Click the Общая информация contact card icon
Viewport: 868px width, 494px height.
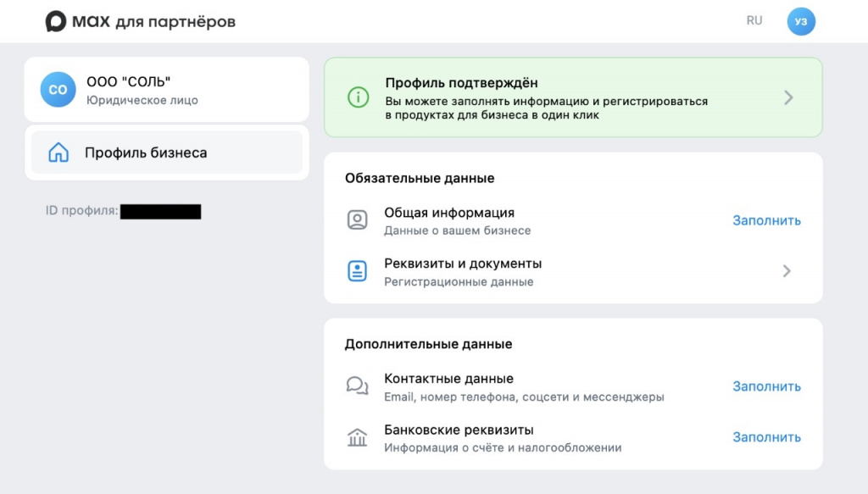[x=355, y=219]
